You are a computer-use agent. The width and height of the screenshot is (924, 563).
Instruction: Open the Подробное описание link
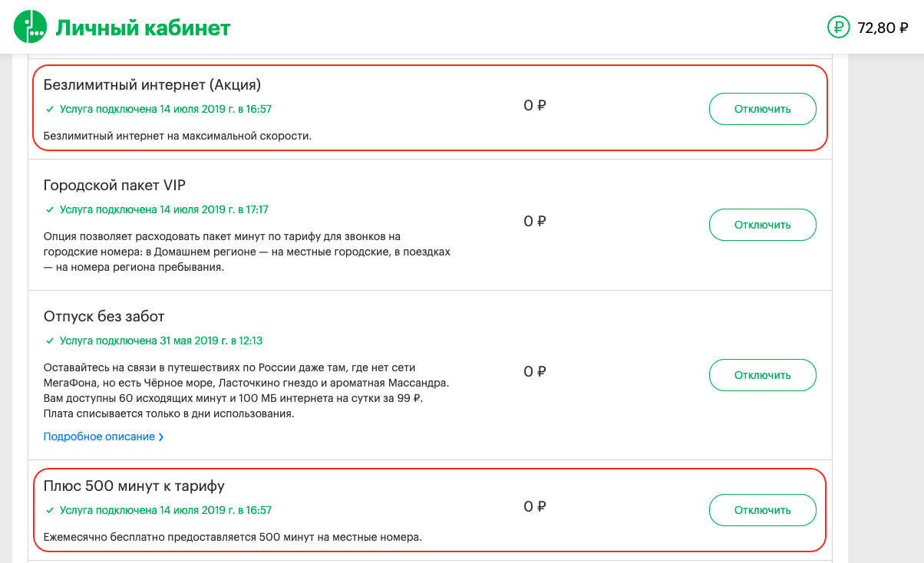[x=100, y=436]
